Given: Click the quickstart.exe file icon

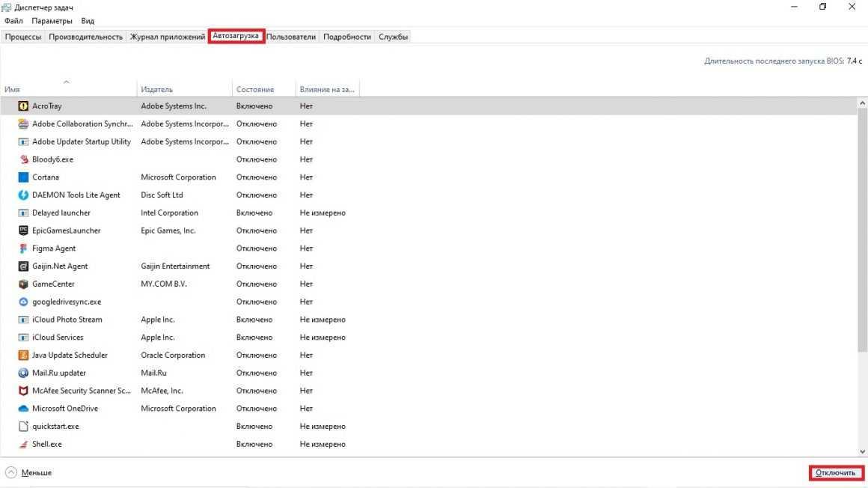Looking at the screenshot, I should pos(23,426).
